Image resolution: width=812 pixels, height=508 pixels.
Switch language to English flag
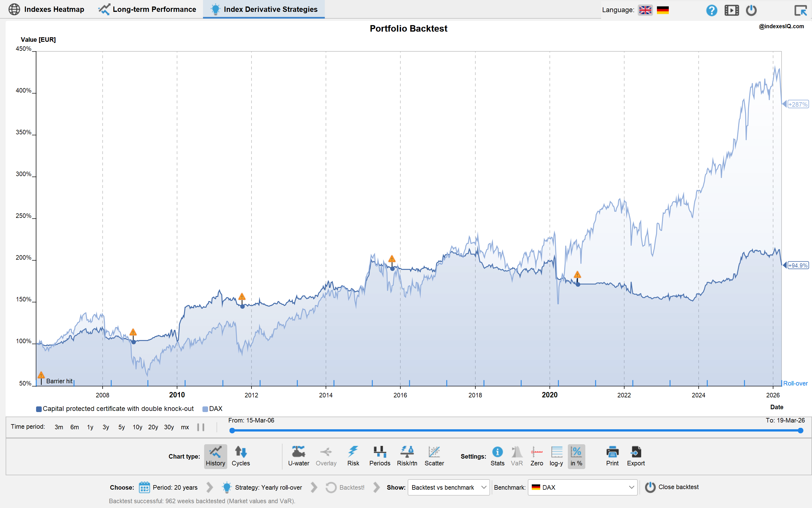tap(645, 10)
